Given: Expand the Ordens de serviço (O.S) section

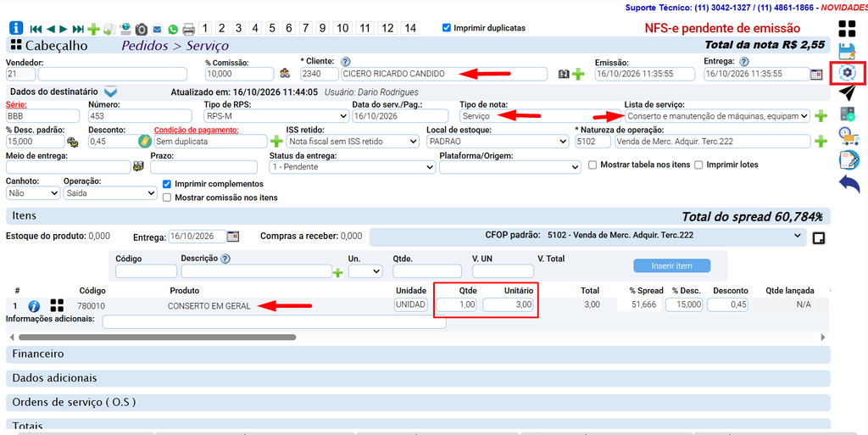Looking at the screenshot, I should 418,403.
